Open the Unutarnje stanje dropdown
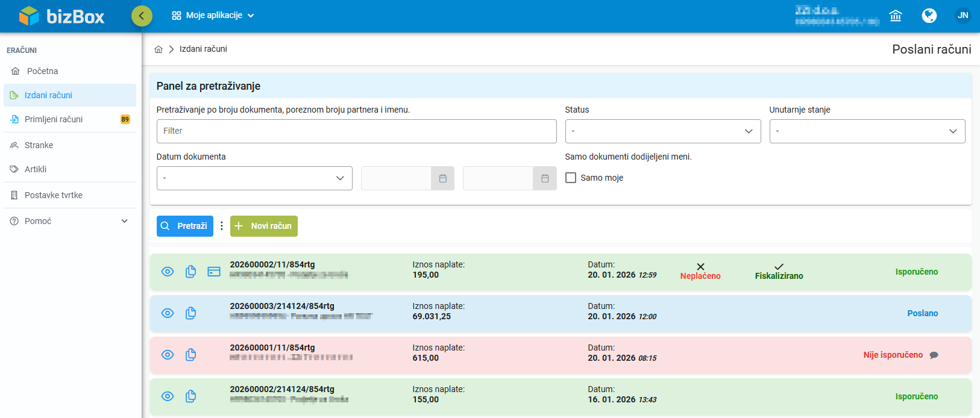The height and width of the screenshot is (418, 980). click(x=867, y=131)
